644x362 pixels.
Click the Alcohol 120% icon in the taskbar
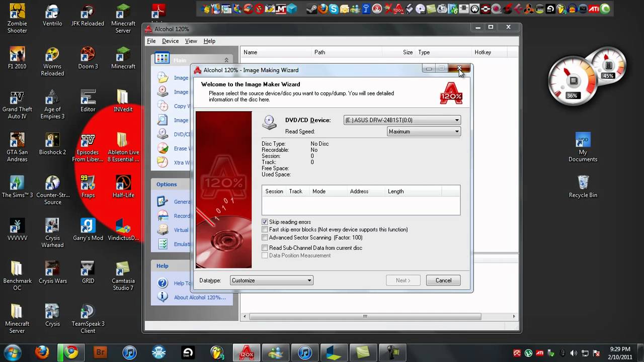tap(246, 353)
